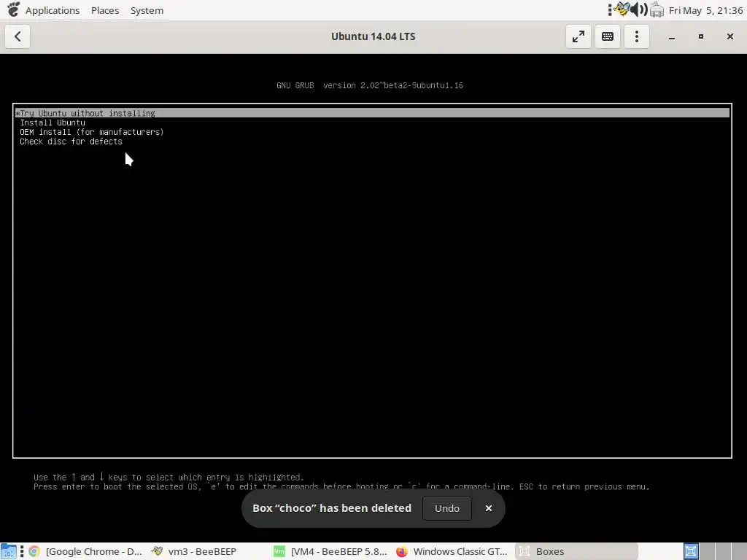Open the System menu
The image size is (747, 560).
[x=147, y=10]
